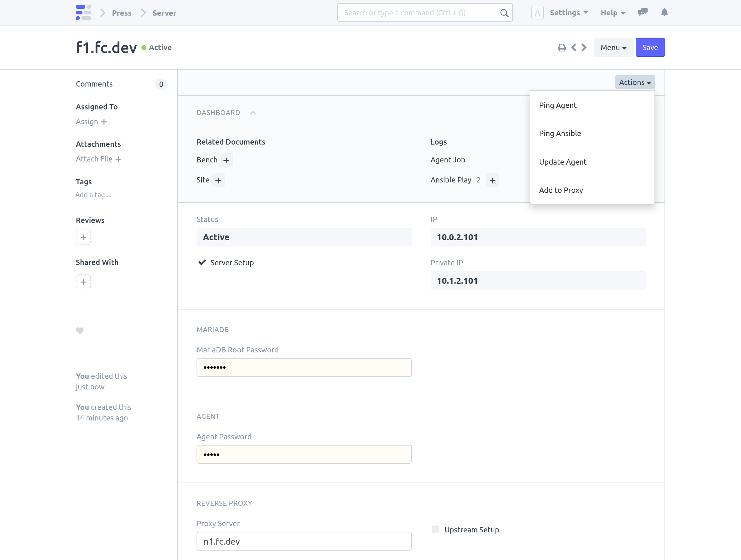Click inside the search command bar
The height and width of the screenshot is (560, 741).
424,13
